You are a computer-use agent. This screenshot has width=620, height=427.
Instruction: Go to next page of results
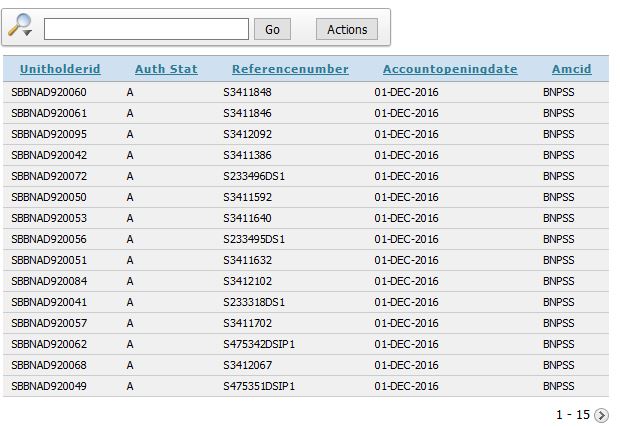tap(601, 415)
